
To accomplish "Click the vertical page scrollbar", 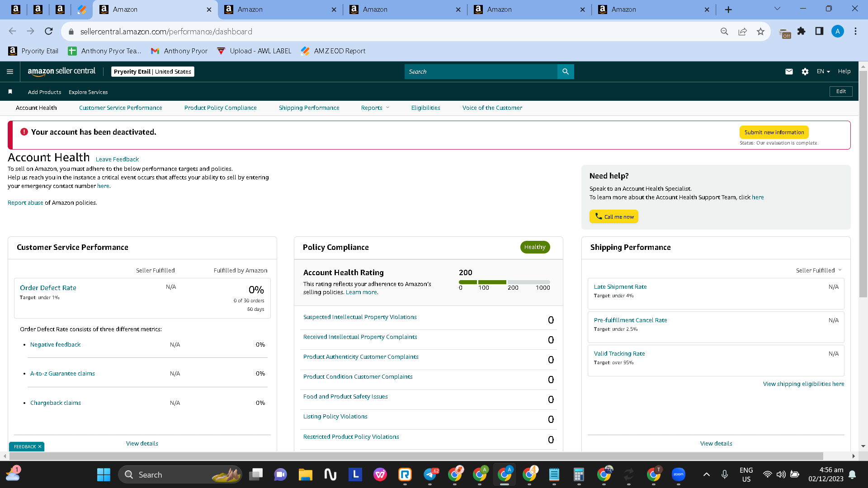I will [863, 184].
